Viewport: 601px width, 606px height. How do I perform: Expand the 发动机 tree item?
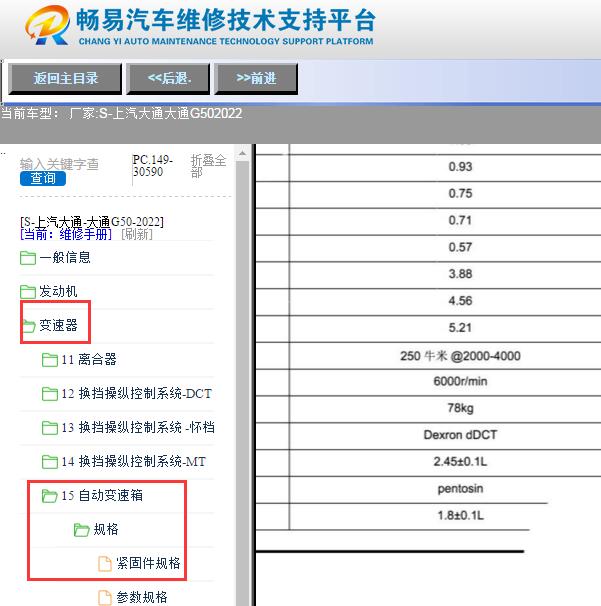tap(58, 291)
